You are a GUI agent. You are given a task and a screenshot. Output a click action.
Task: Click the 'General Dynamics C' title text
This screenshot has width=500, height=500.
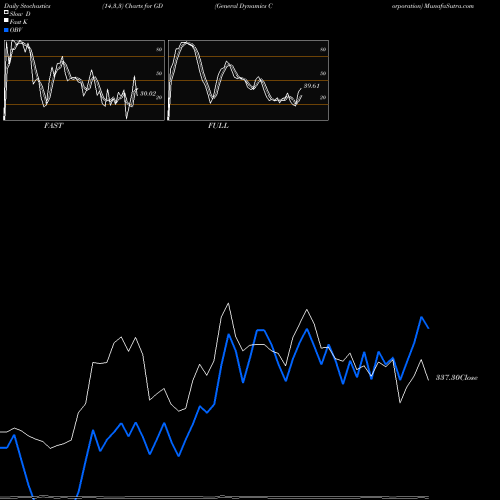244,6
